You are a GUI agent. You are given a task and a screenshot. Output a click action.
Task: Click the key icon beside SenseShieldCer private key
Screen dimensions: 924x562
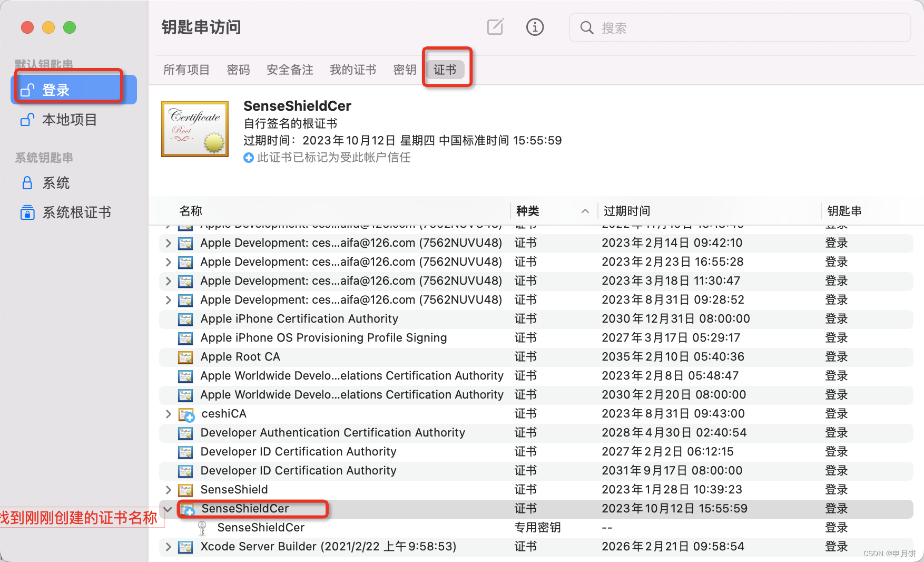click(x=202, y=528)
